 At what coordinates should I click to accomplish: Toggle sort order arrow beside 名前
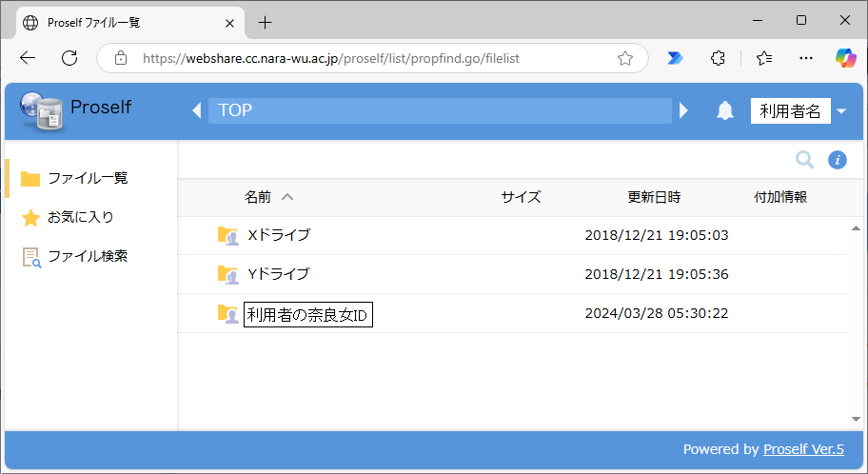point(286,197)
